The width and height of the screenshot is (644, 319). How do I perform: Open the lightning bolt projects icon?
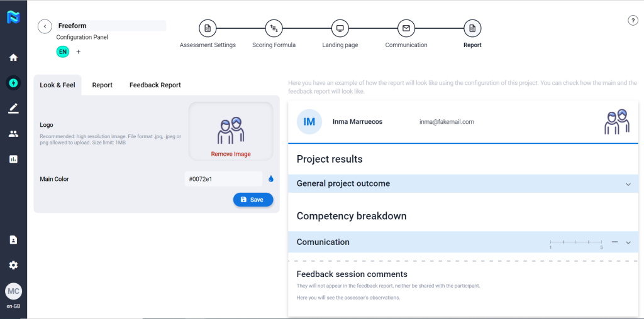pyautogui.click(x=13, y=82)
